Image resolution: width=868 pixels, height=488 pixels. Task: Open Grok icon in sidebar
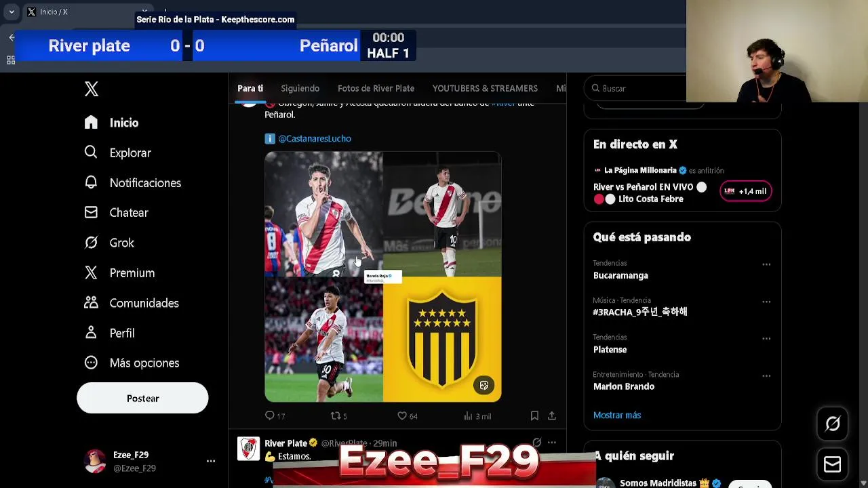(91, 243)
